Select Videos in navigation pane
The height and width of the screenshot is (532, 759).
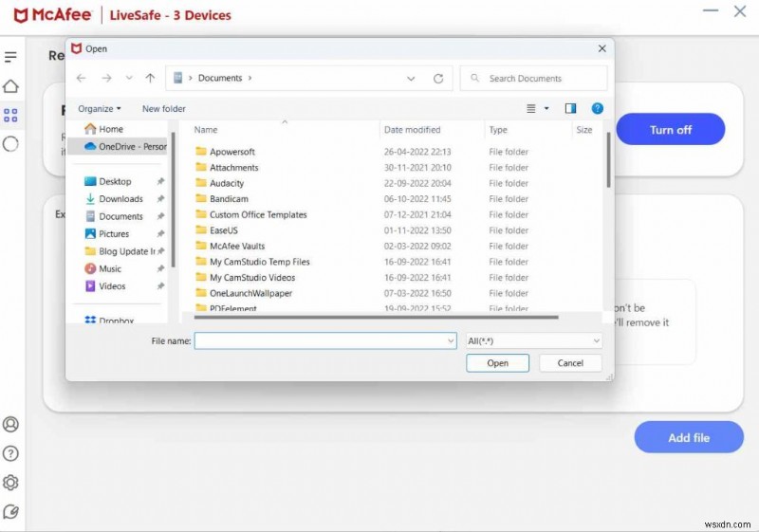[x=112, y=285]
